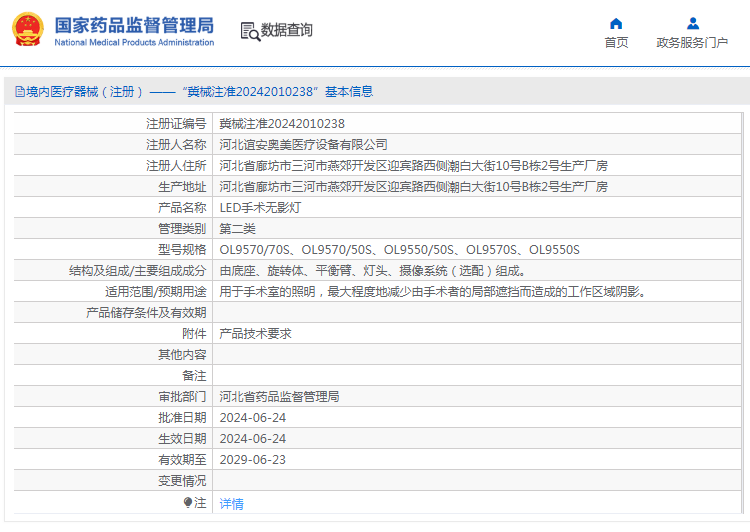
Task: Click the 审批部门 label
Action: tap(182, 397)
